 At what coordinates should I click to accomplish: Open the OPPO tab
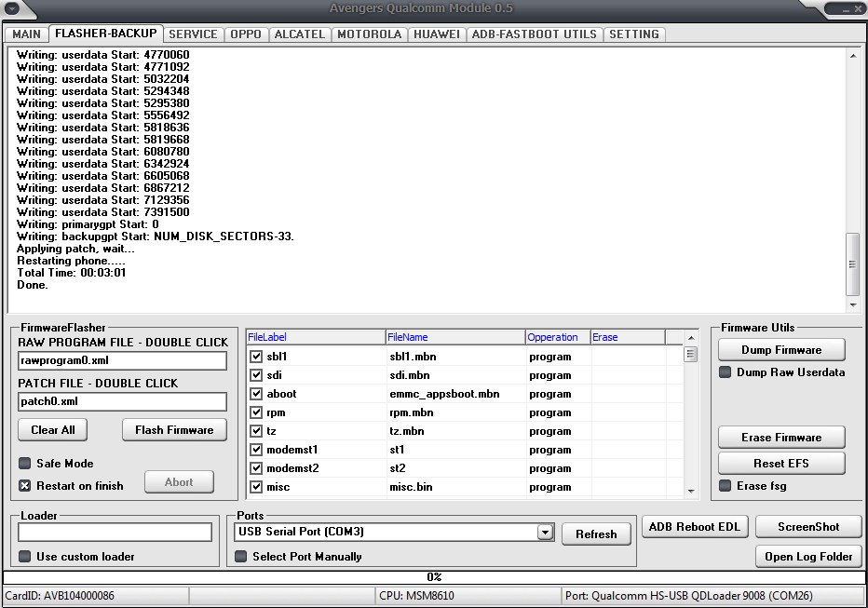246,34
